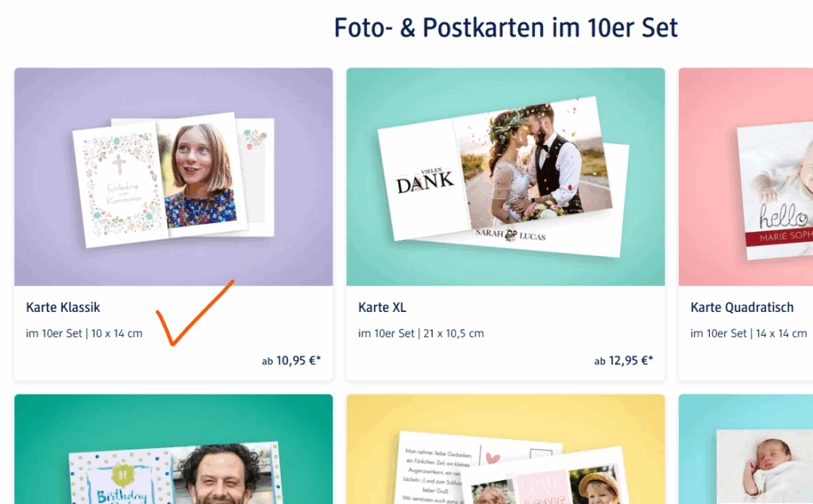Image resolution: width=813 pixels, height=504 pixels.
Task: Click the Vielen Dank text on wedding card
Action: [426, 181]
